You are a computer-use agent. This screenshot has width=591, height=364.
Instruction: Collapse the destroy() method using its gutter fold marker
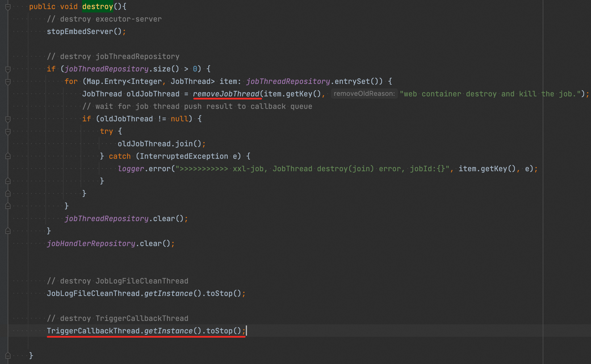click(8, 7)
